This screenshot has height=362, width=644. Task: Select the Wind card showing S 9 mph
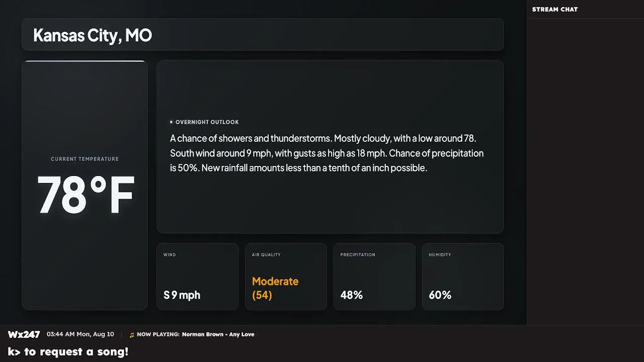click(x=198, y=277)
